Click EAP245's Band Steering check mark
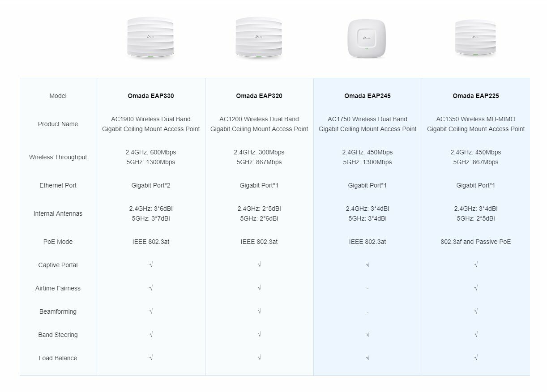 [x=368, y=335]
